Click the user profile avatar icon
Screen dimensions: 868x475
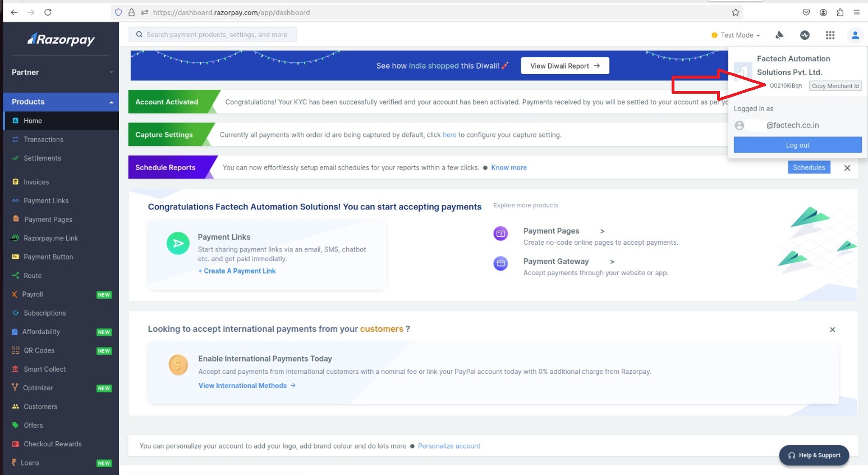point(855,35)
